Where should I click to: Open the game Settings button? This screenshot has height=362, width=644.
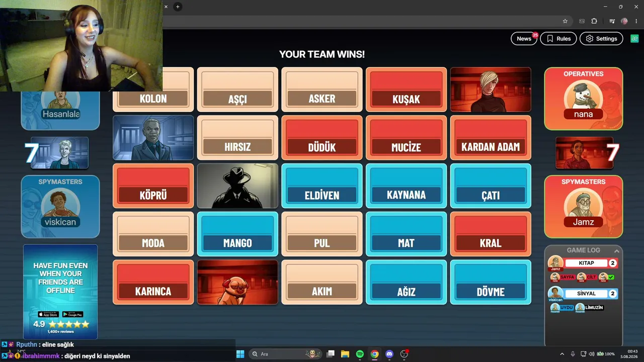tap(601, 39)
